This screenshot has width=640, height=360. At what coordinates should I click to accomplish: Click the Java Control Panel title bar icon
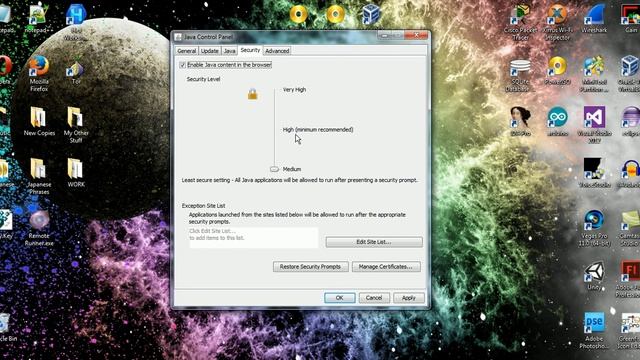coord(178,37)
